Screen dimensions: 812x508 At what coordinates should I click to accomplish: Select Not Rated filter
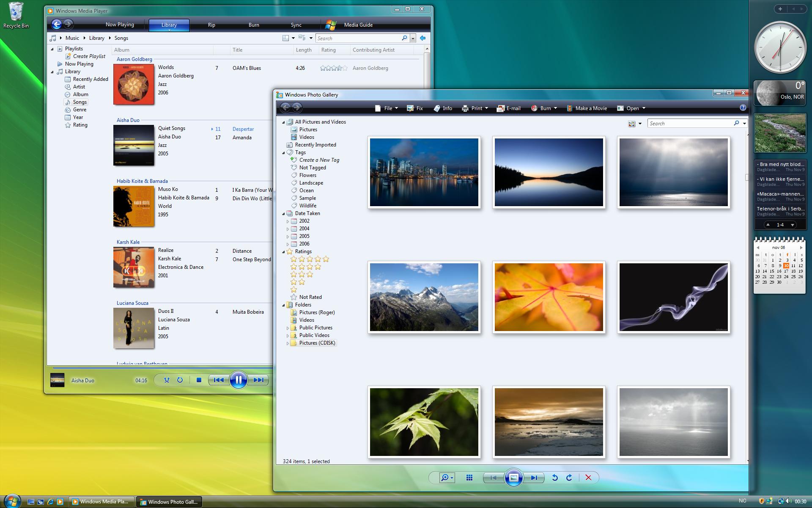click(x=310, y=297)
